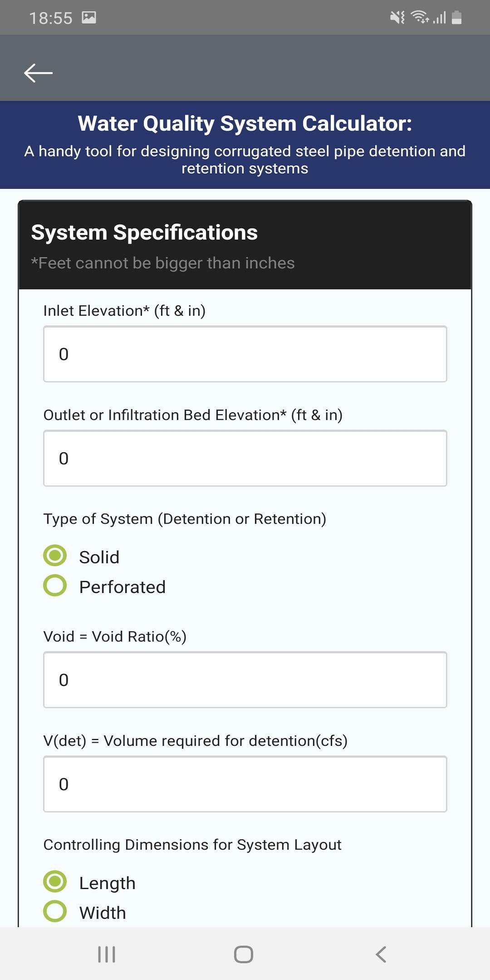Focus the Inlet Elevation input field
Screen dimensions: 490x980
coord(245,354)
